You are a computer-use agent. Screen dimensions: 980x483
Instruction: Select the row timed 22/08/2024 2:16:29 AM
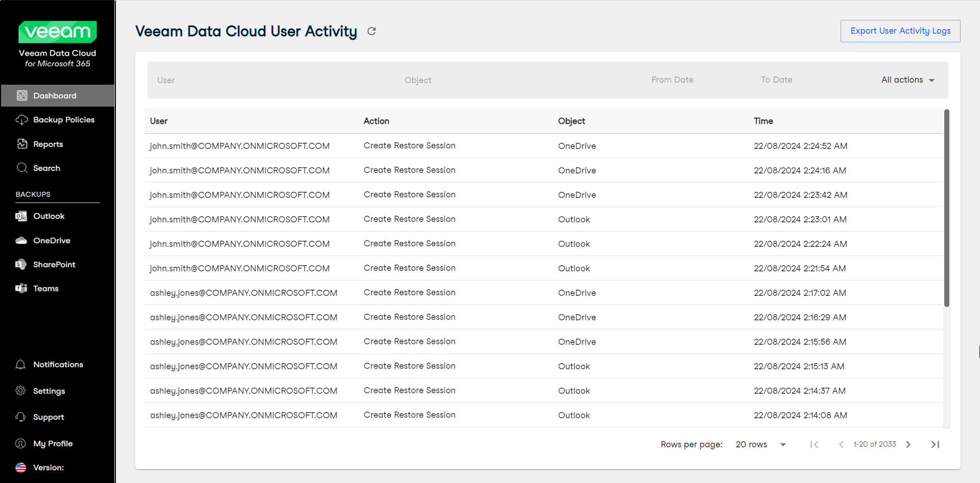[x=544, y=317]
